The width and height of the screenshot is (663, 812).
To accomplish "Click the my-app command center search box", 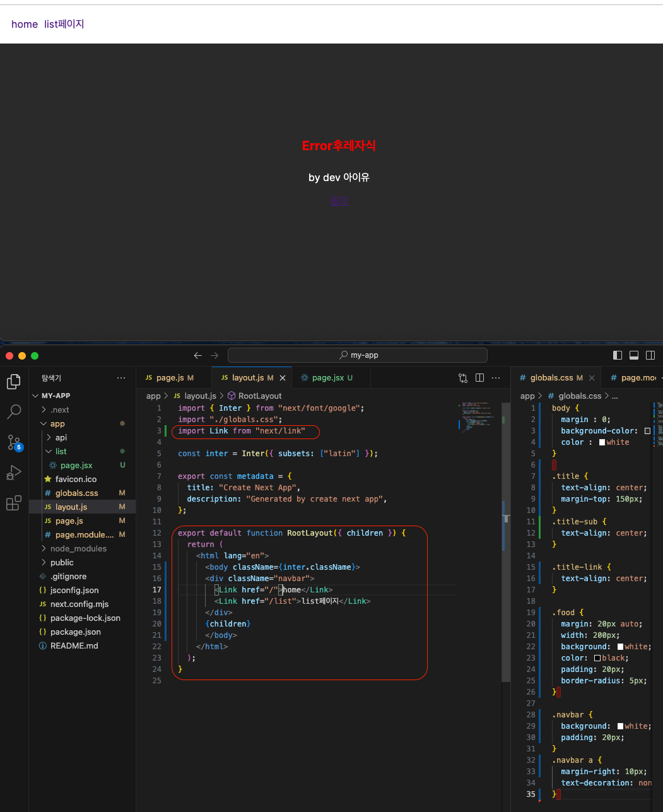I will (x=358, y=355).
